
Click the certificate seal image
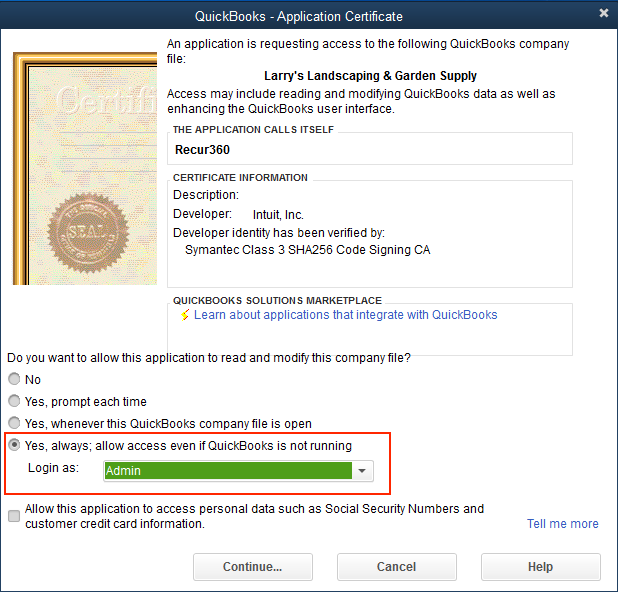(88, 233)
